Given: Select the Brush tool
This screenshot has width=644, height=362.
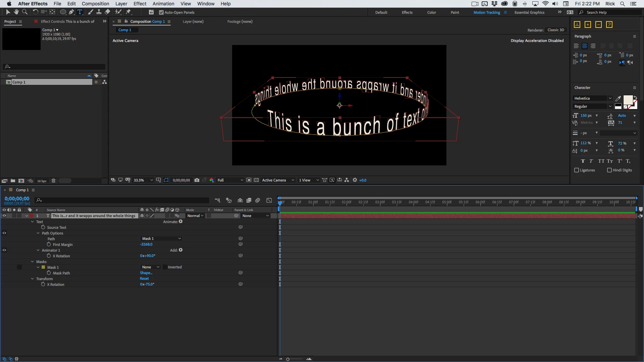Looking at the screenshot, I should 91,12.
